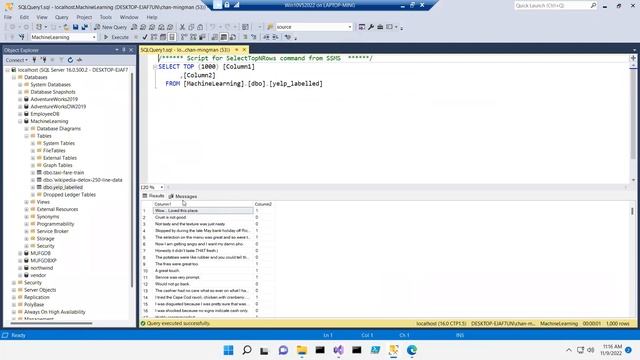Click the Paste icon in toolbar

click(200, 27)
